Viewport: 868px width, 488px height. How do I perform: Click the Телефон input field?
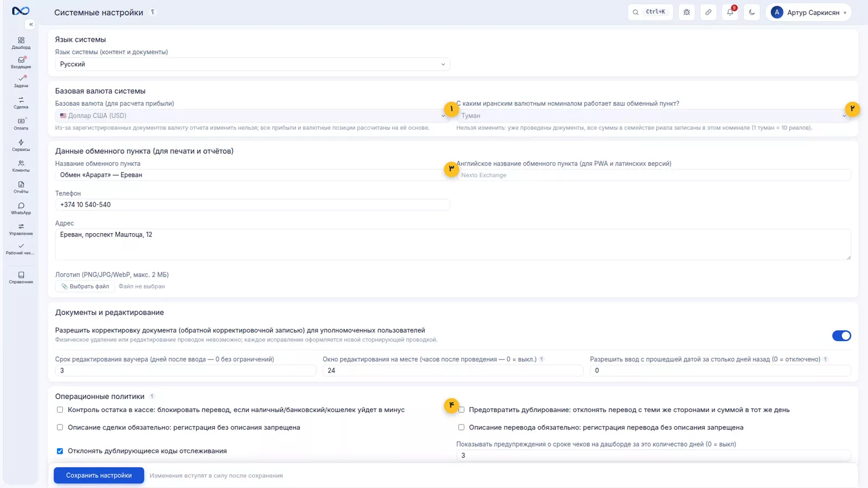click(252, 204)
